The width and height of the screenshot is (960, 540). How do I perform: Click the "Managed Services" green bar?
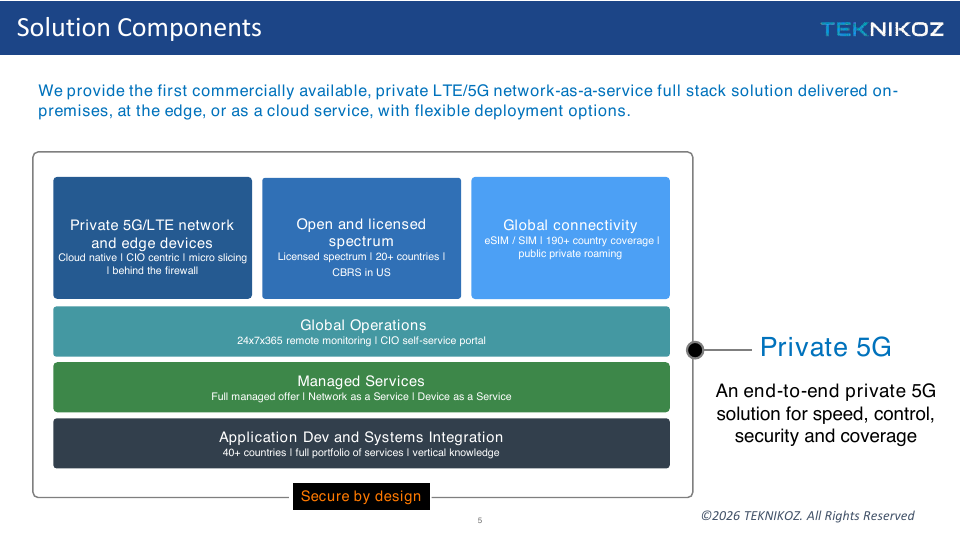click(x=361, y=387)
